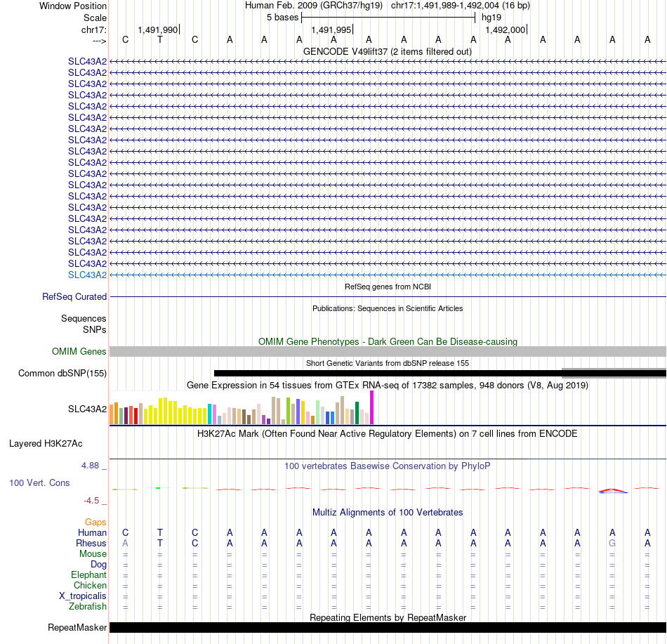The height and width of the screenshot is (644, 667).
Task: Click the "RefSeq Curated" track label
Action: coord(74,296)
